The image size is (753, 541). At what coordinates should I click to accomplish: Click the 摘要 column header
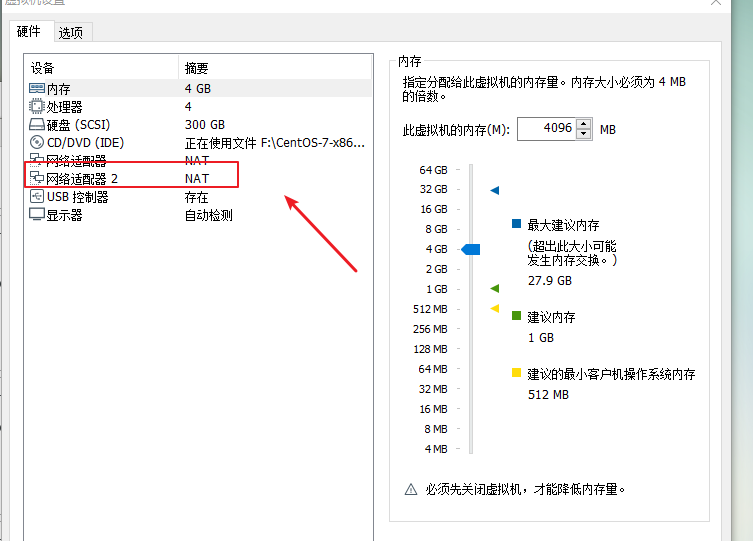coord(275,68)
